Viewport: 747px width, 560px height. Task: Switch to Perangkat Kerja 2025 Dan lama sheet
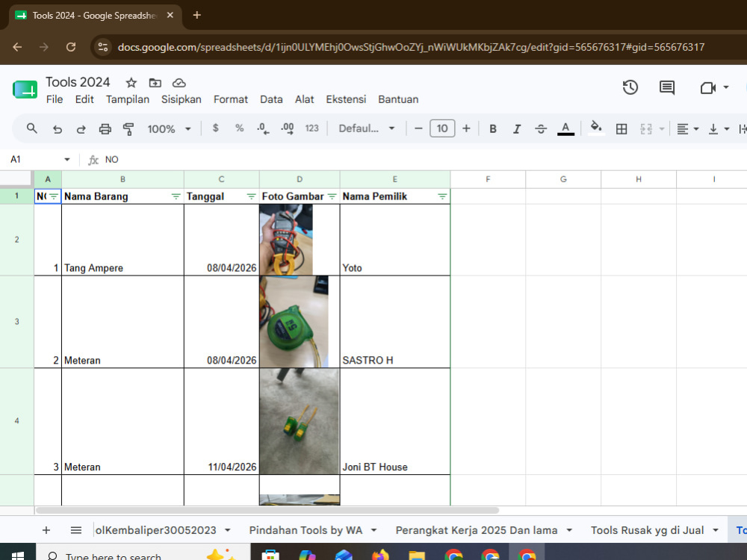tap(477, 530)
